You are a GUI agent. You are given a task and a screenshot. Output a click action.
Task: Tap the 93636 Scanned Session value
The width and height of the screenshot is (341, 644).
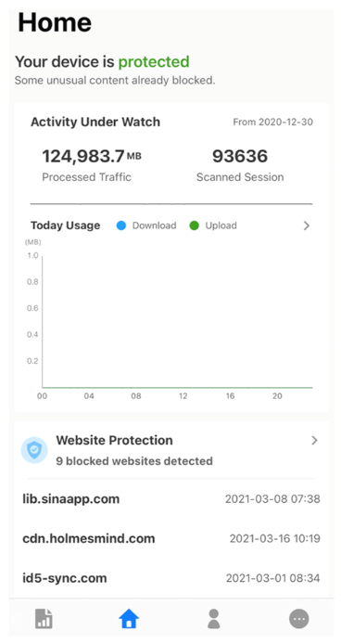click(240, 157)
